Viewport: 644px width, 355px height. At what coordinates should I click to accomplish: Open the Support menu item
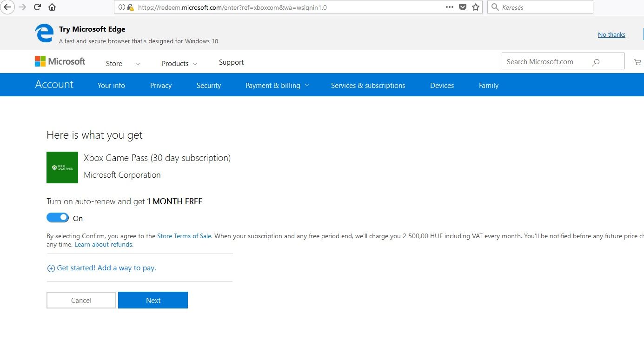coord(231,62)
